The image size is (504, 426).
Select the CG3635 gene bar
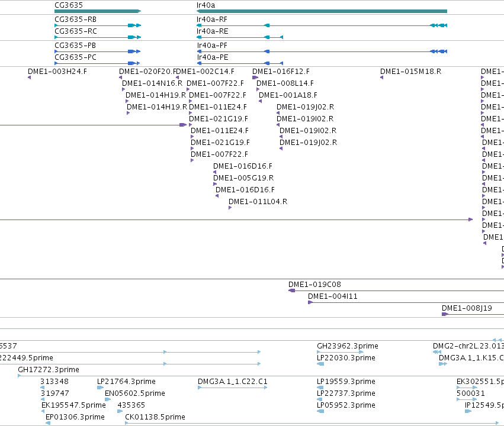click(x=98, y=11)
